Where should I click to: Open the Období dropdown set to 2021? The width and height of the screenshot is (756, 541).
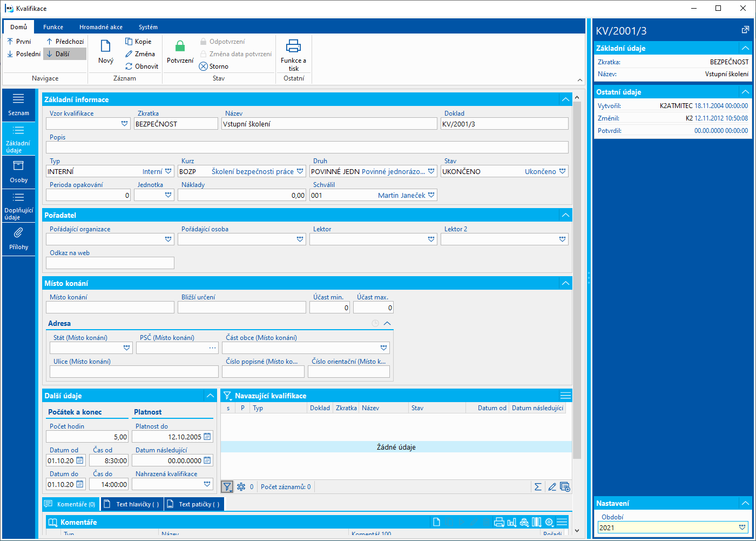pos(742,527)
